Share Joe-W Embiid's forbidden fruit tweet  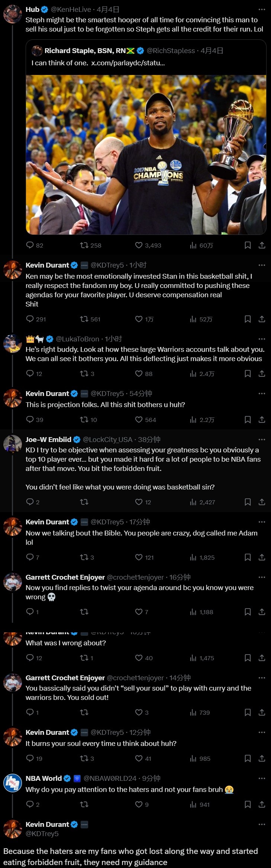tap(262, 502)
